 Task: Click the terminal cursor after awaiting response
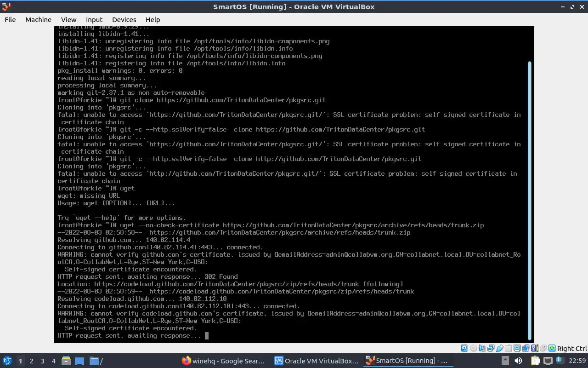point(207,336)
